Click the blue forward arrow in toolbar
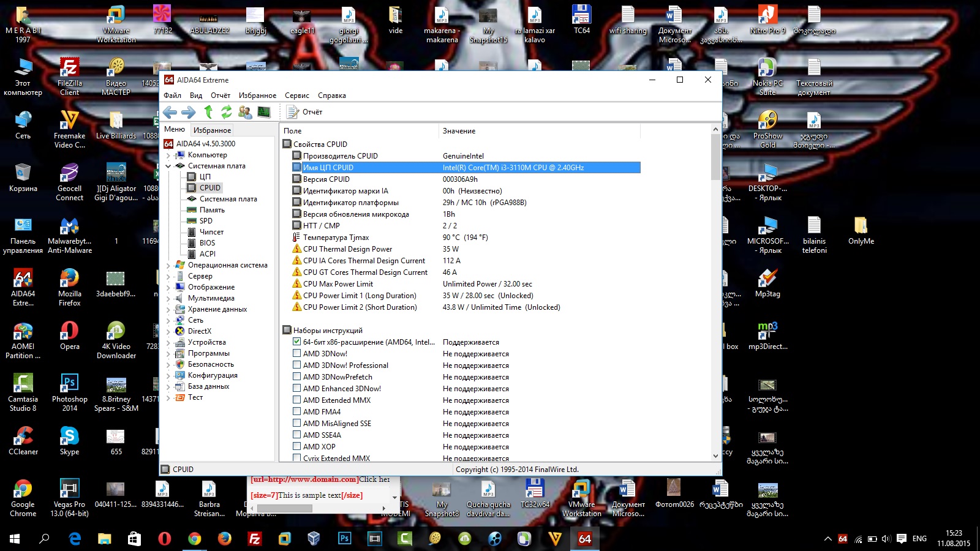980x551 pixels. tap(189, 112)
